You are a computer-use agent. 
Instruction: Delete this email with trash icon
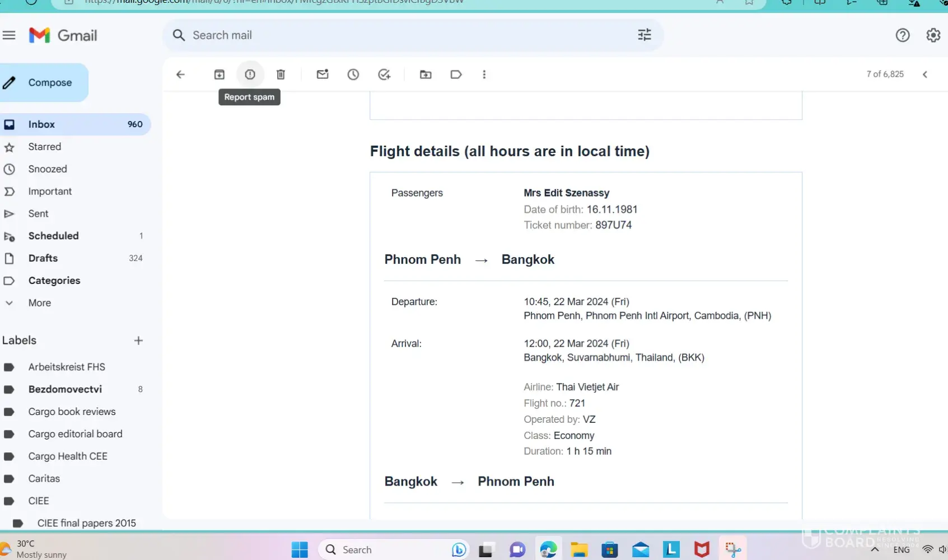281,74
